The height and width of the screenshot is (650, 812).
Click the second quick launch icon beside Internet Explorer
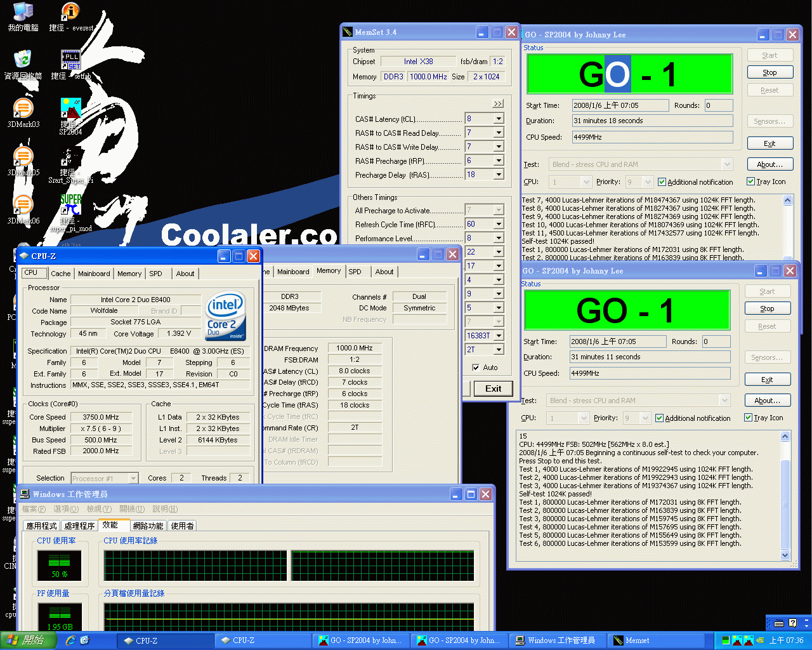coord(84,640)
